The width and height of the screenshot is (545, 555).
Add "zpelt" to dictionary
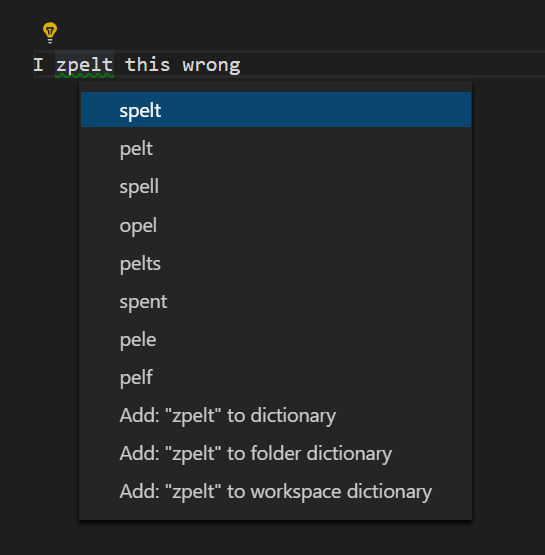click(x=276, y=416)
